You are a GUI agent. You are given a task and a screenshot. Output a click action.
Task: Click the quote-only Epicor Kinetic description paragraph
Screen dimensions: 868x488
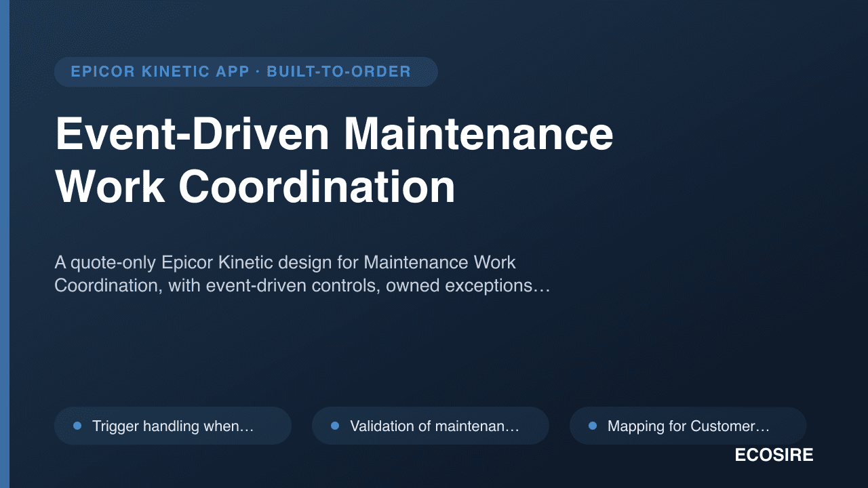click(302, 274)
